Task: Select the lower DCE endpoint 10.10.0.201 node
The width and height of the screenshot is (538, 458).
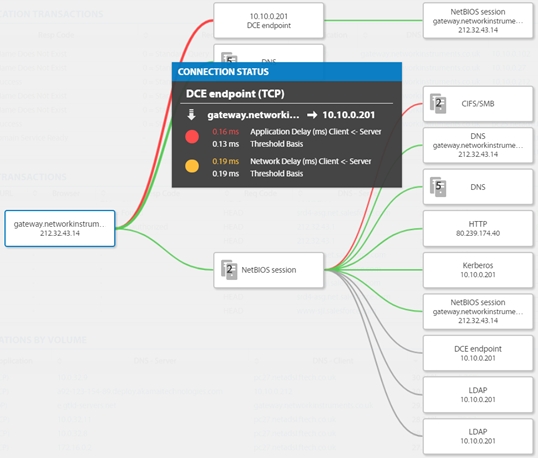Action: pos(478,353)
